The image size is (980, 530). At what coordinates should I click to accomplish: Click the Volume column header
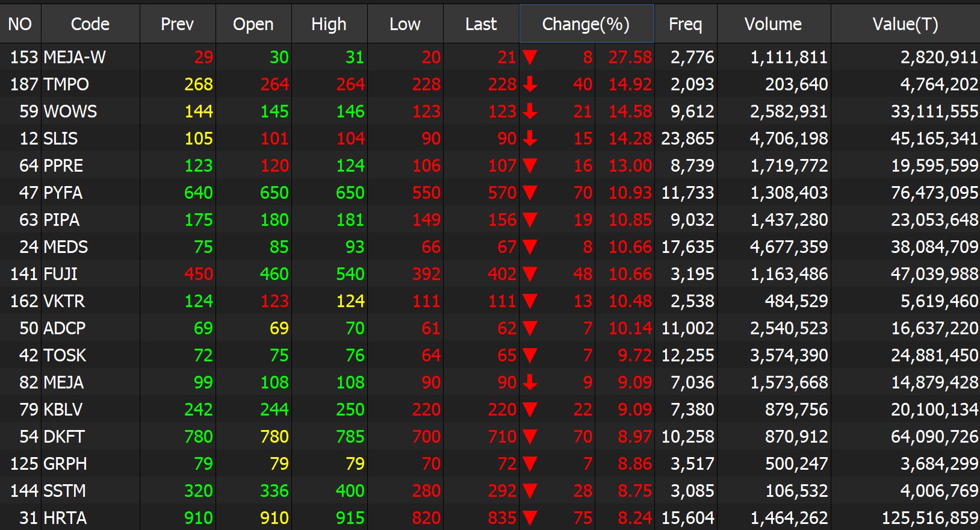pyautogui.click(x=774, y=24)
